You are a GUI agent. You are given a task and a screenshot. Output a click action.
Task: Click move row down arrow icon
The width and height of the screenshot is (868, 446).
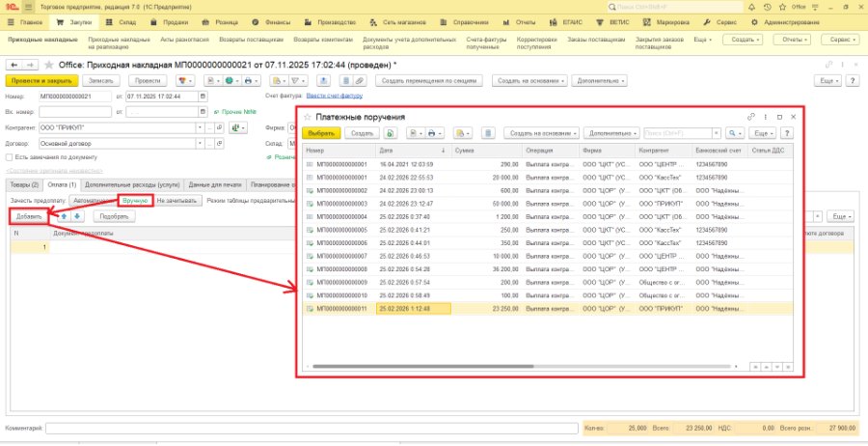pos(77,216)
